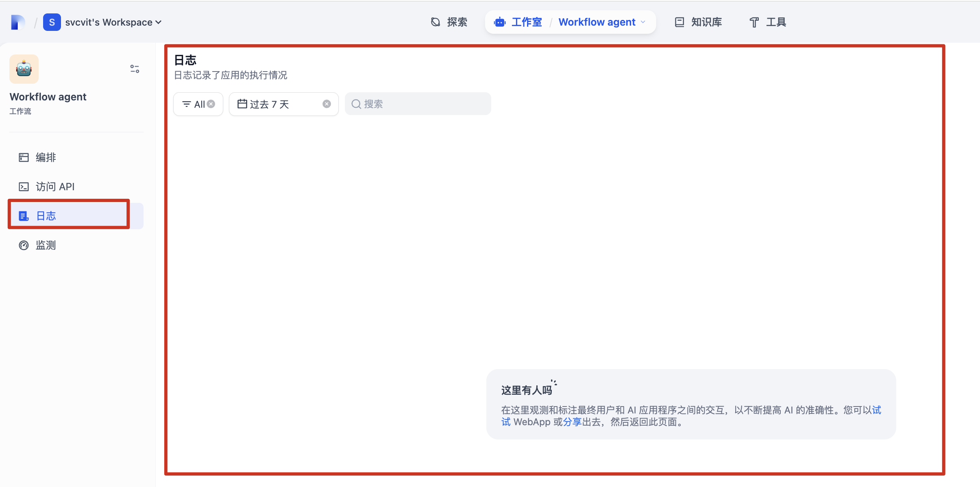Open the 工具 tools tab
The height and width of the screenshot is (487, 980).
click(768, 22)
